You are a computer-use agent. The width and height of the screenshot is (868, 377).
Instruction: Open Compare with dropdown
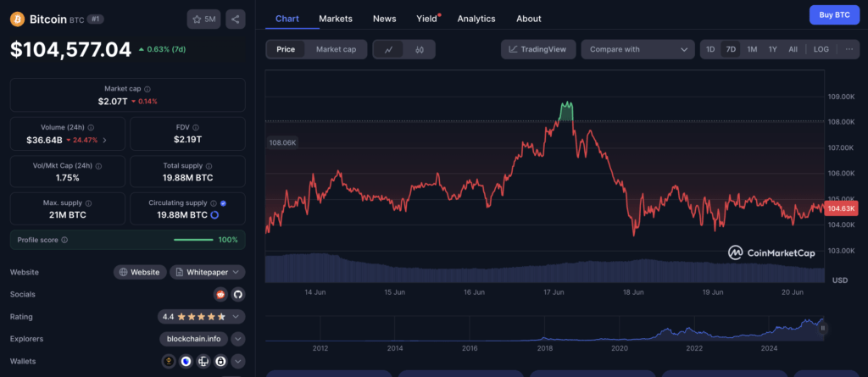pyautogui.click(x=637, y=49)
